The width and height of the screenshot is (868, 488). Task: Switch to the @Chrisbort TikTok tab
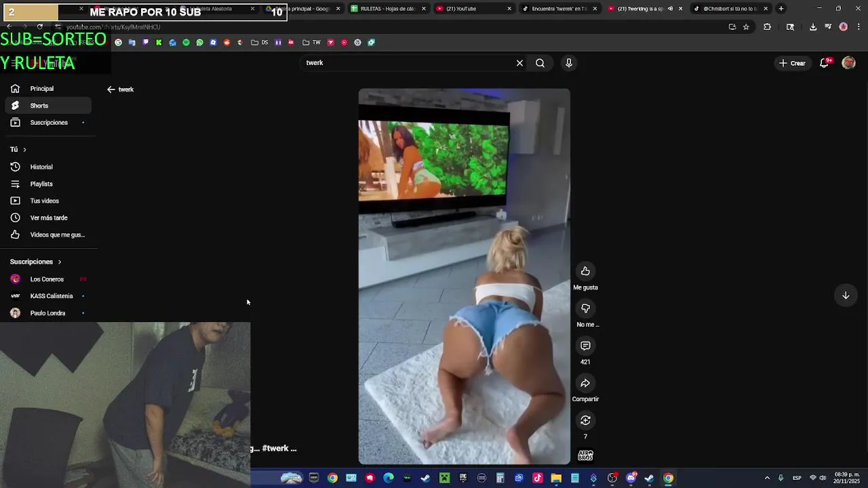tap(730, 9)
